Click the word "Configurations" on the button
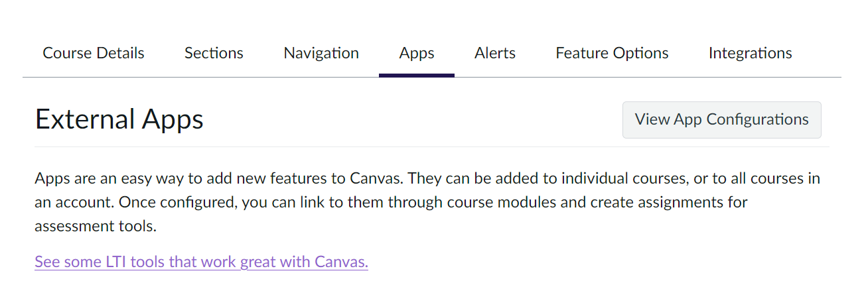Image resolution: width=868 pixels, height=287 pixels. pos(757,120)
